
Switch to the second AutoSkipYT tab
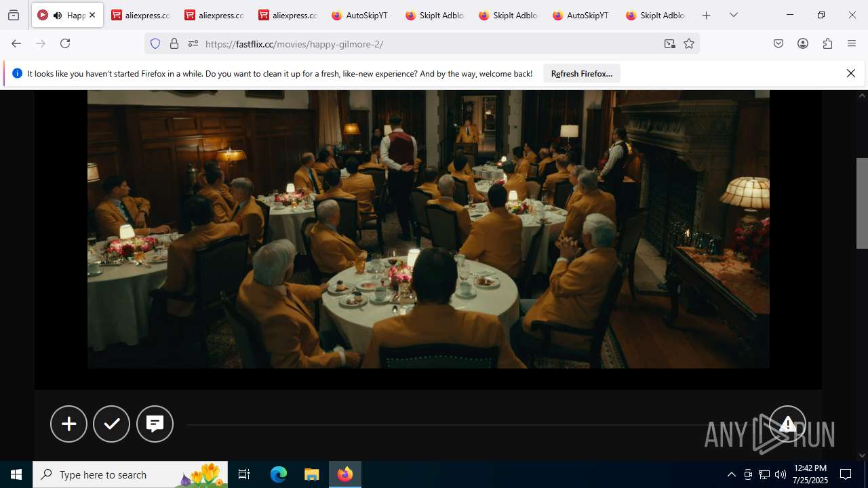point(583,15)
